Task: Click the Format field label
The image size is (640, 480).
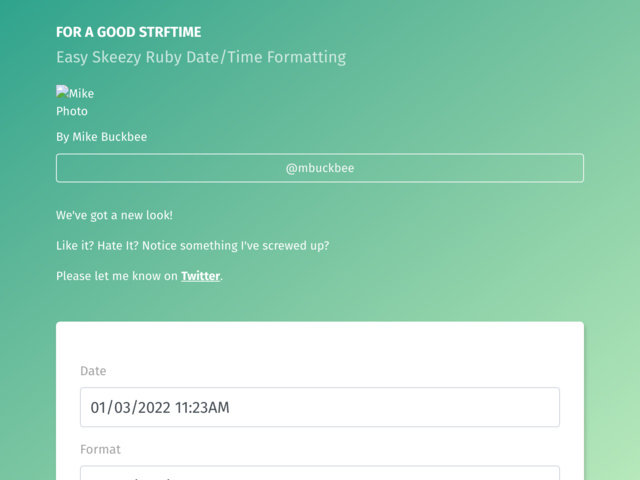Action: pyautogui.click(x=100, y=449)
